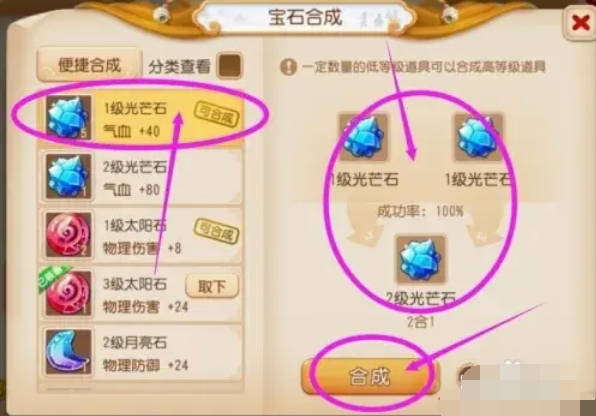The height and width of the screenshot is (416, 596).
Task: Open 便捷合成 quick synthesis
Action: tap(90, 65)
